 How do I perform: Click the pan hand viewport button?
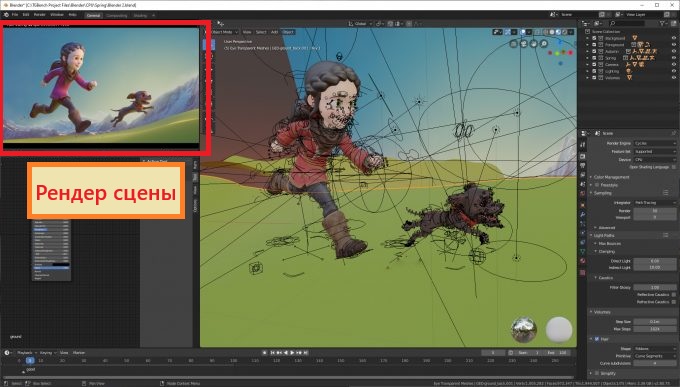click(534, 44)
